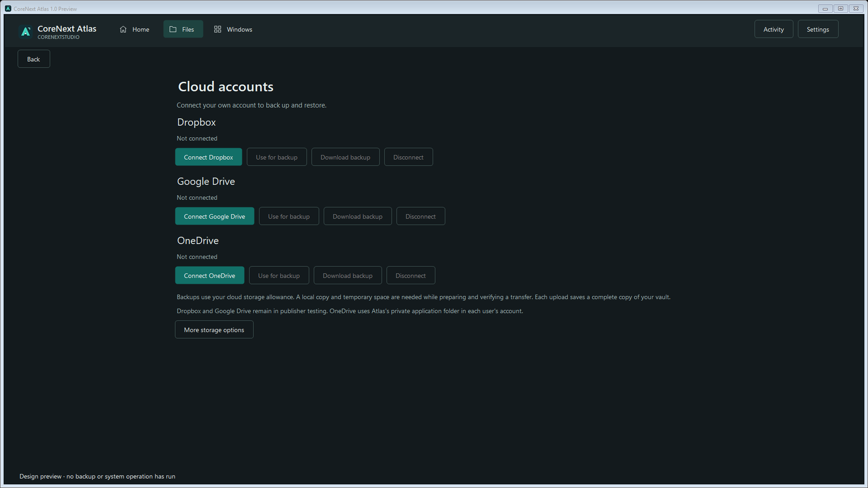Open Settings
The height and width of the screenshot is (488, 868).
pyautogui.click(x=818, y=29)
